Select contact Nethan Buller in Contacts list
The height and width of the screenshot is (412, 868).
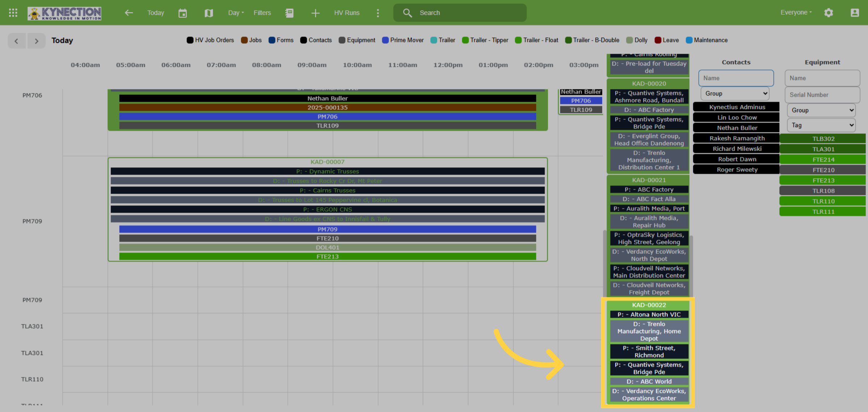click(x=737, y=128)
